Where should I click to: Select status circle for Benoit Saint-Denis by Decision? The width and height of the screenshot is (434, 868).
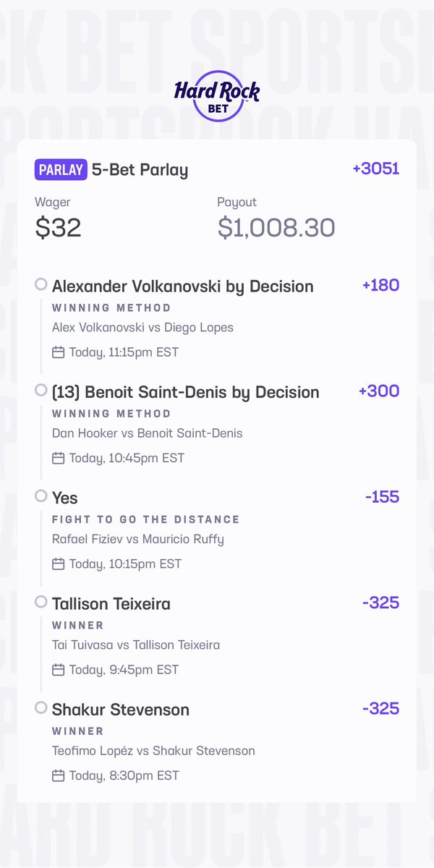pyautogui.click(x=41, y=391)
